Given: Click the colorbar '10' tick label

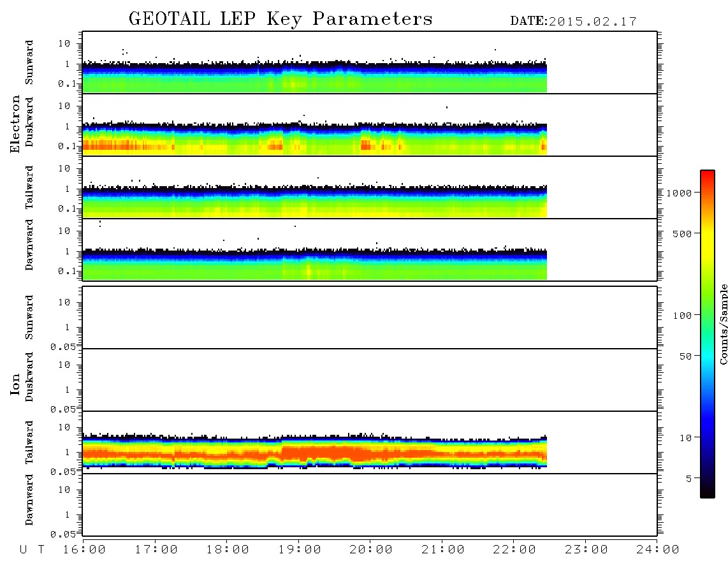Looking at the screenshot, I should 685,437.
